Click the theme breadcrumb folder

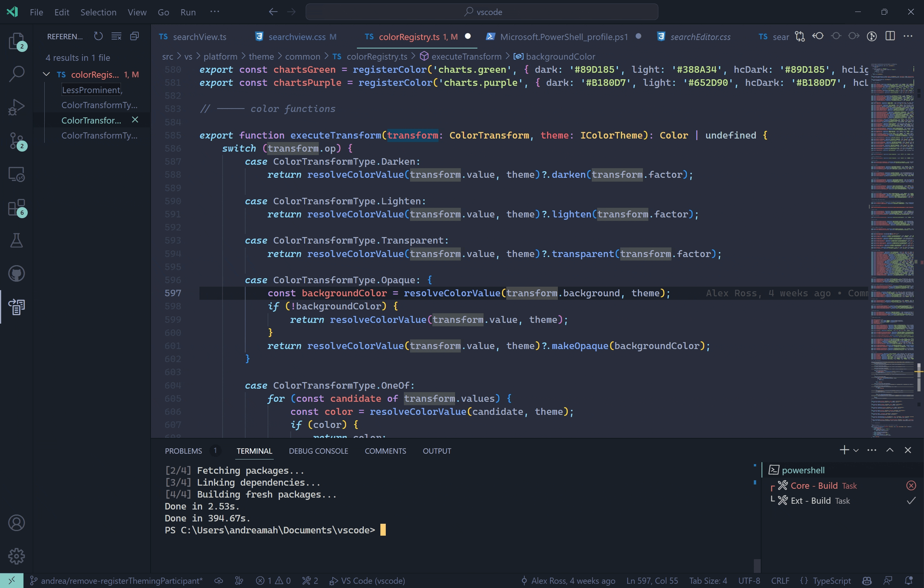pyautogui.click(x=261, y=57)
